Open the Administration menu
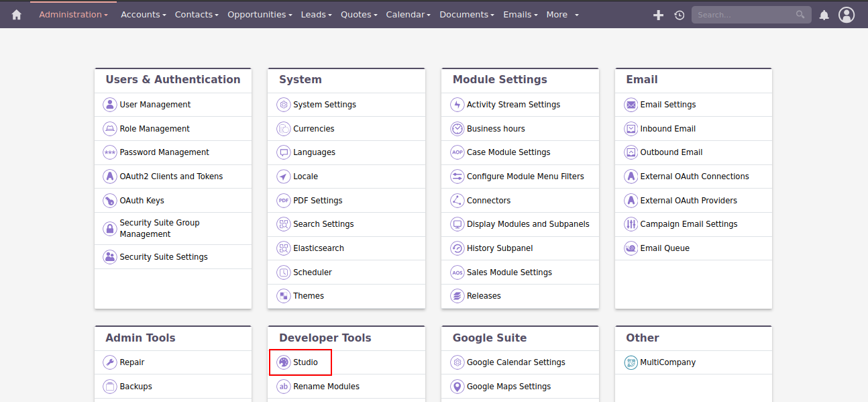The image size is (868, 402). coord(73,15)
